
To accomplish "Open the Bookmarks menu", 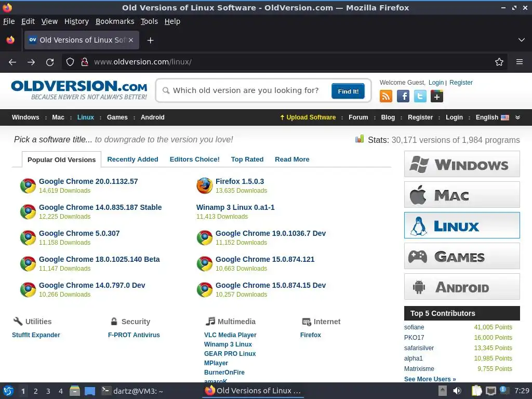I will coord(115,21).
